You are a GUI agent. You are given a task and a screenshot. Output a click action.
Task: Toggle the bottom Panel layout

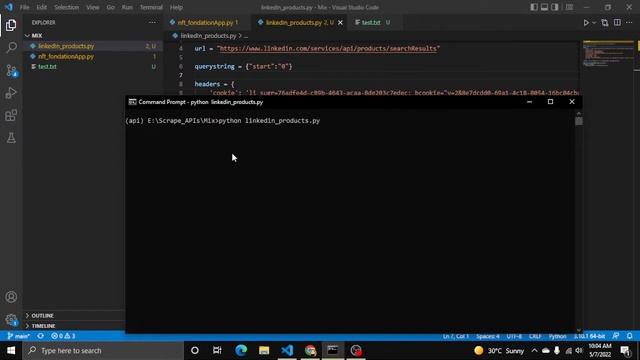544,7
